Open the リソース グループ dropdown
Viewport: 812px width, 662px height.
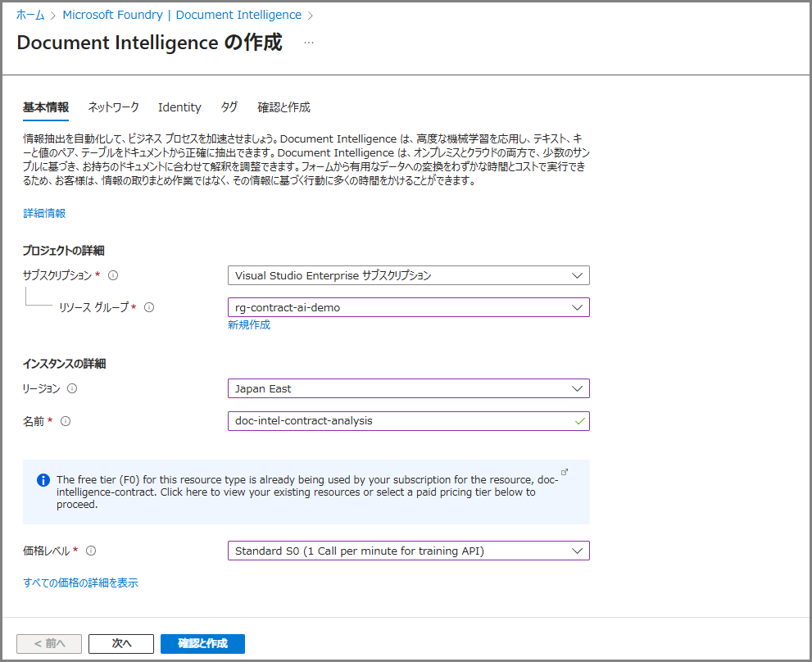(408, 307)
